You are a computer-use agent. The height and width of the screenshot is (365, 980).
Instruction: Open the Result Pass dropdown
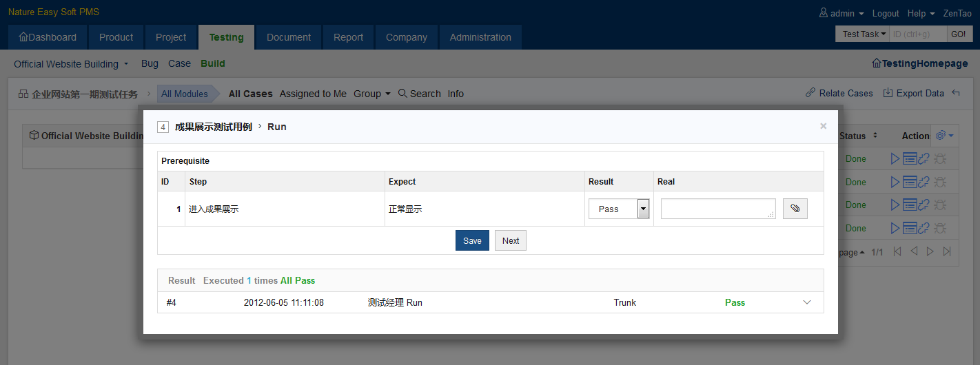[619, 209]
